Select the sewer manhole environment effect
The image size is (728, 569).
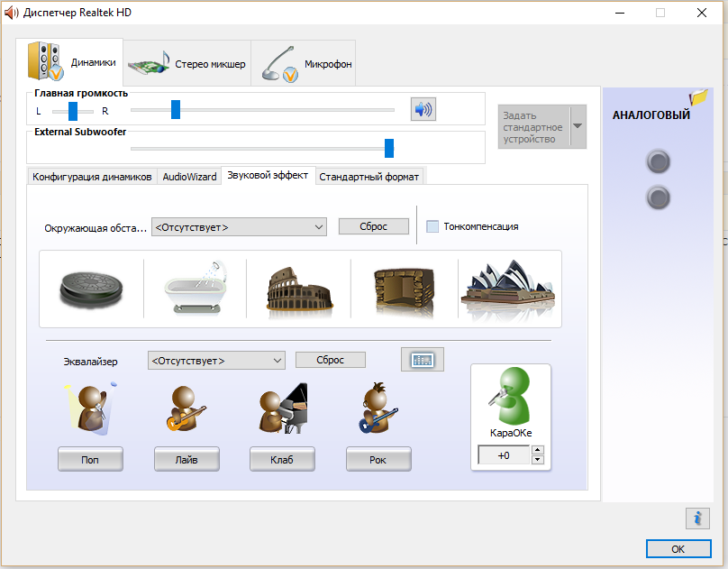(92, 289)
